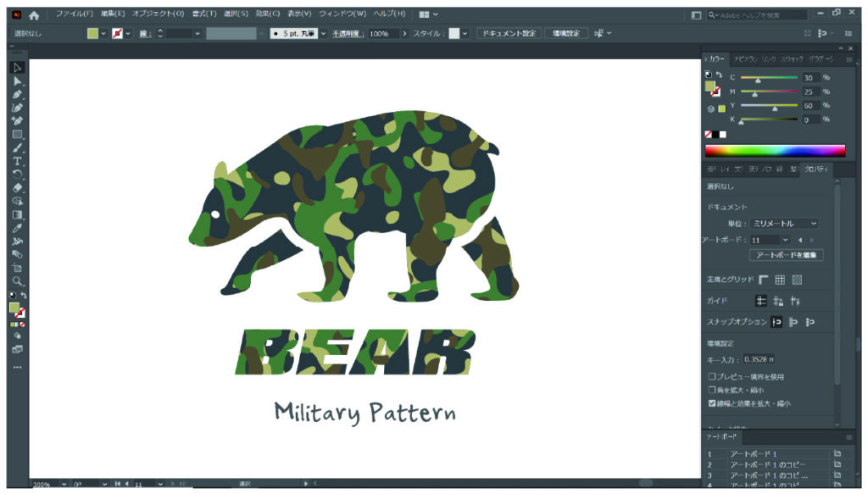Select the Rotate tool

[17, 175]
